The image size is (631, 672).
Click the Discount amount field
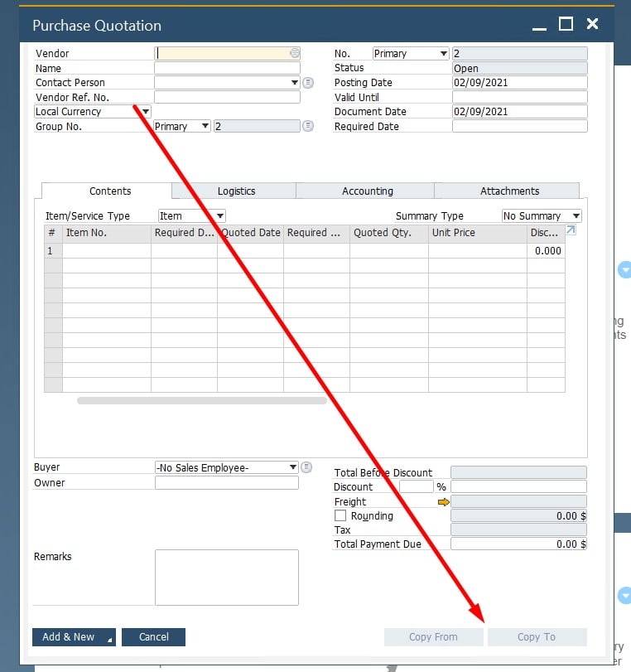518,486
